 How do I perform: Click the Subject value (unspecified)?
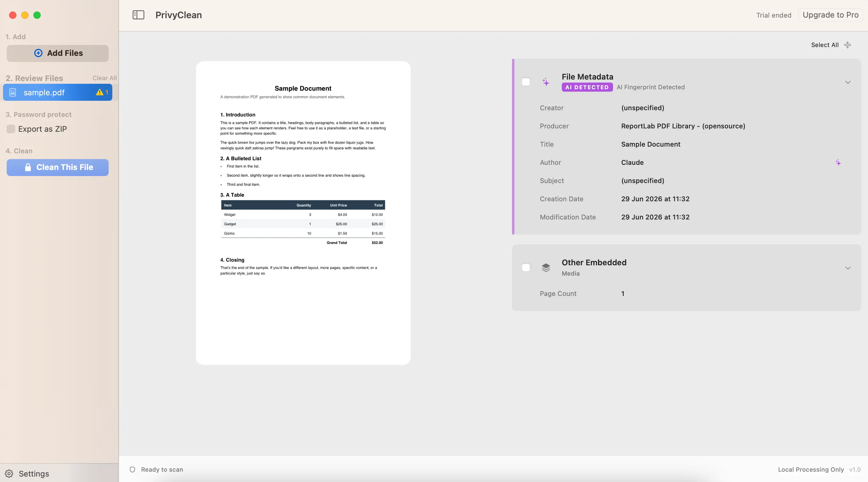pyautogui.click(x=643, y=181)
